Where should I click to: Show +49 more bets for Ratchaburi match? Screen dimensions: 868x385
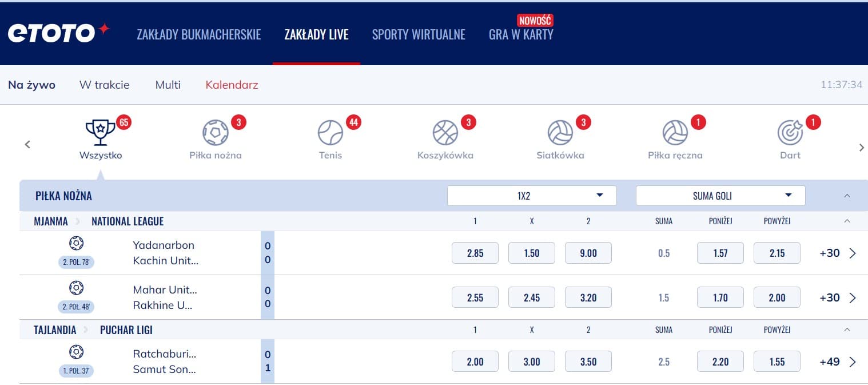[837, 362]
